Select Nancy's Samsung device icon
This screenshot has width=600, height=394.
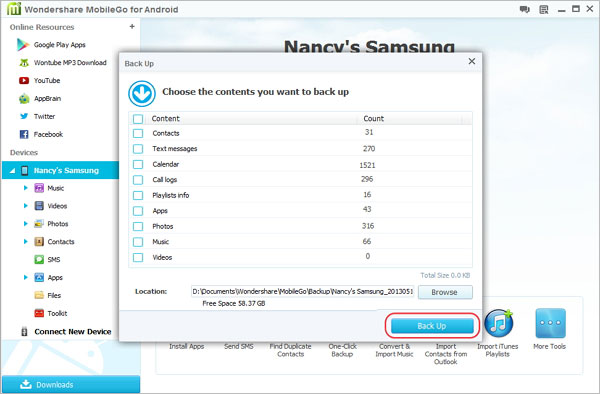point(24,170)
